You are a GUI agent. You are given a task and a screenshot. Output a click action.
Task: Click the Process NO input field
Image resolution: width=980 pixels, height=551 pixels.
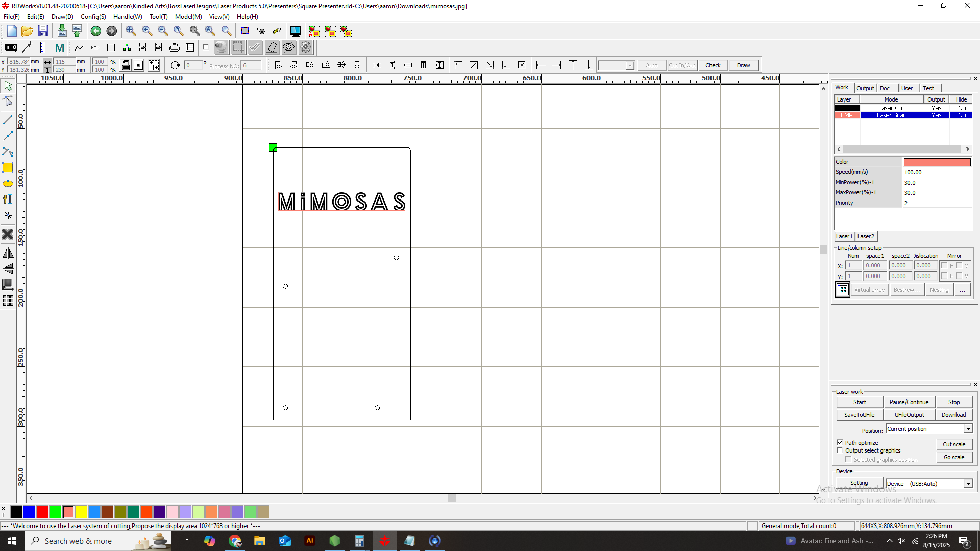(x=252, y=65)
